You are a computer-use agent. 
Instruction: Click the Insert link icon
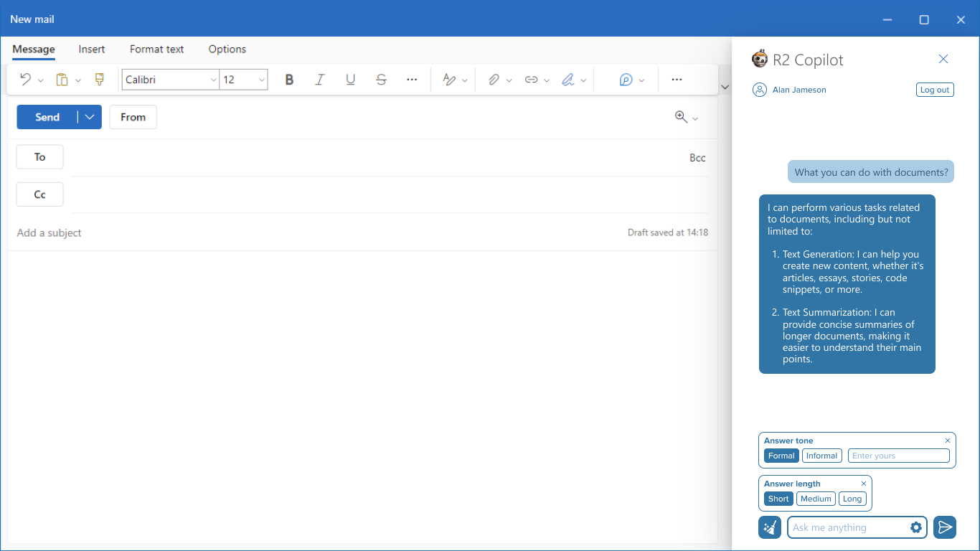tap(531, 80)
